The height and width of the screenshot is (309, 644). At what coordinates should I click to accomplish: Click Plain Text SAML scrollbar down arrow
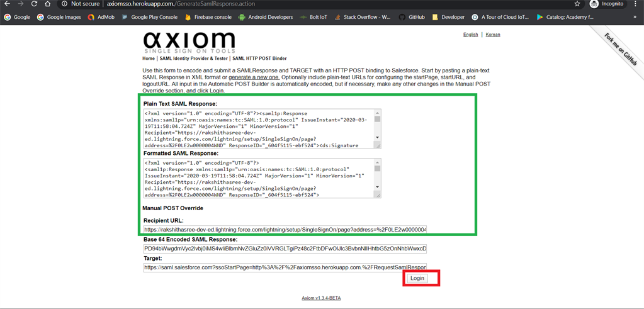click(x=378, y=138)
